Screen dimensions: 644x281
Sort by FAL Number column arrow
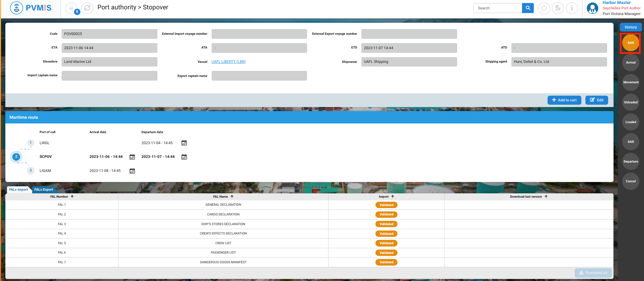click(x=72, y=197)
